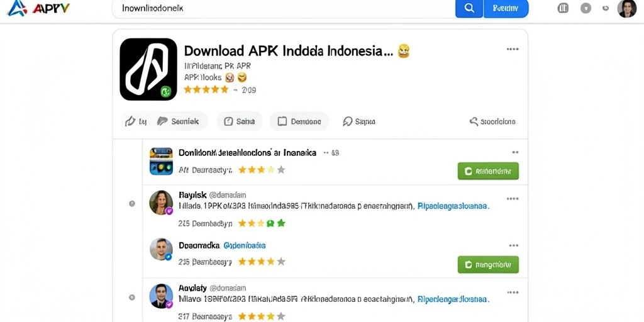Screen dimensions: 644x322
Task: Click the star rating of the first result
Action: pyautogui.click(x=262, y=170)
